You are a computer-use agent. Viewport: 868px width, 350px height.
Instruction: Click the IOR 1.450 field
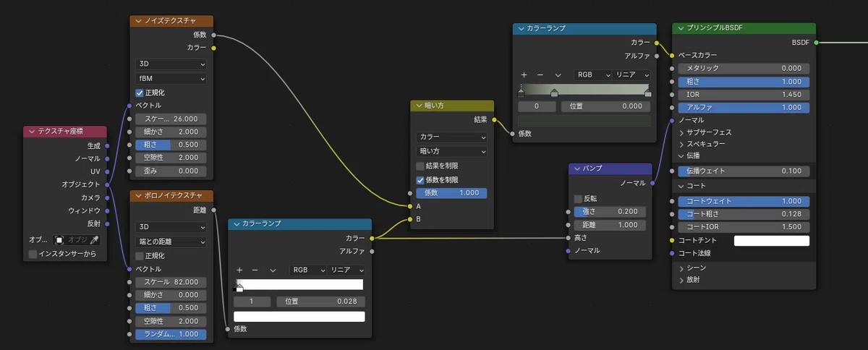coord(744,95)
